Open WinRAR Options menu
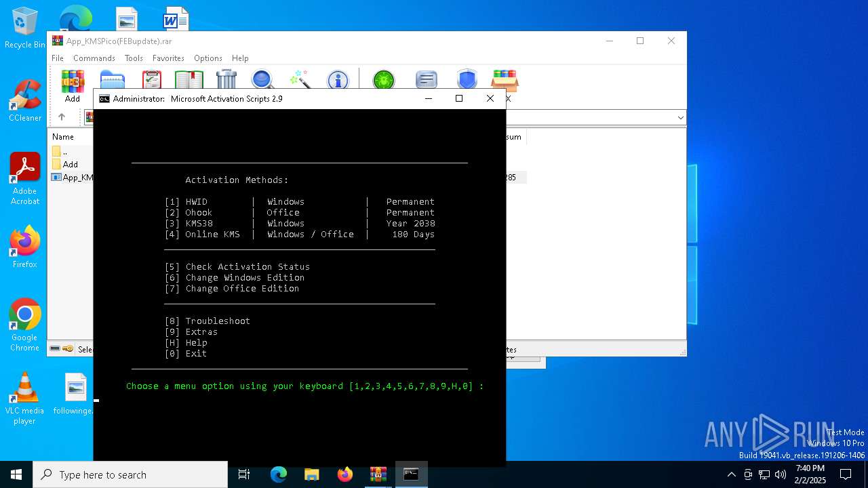 [208, 58]
